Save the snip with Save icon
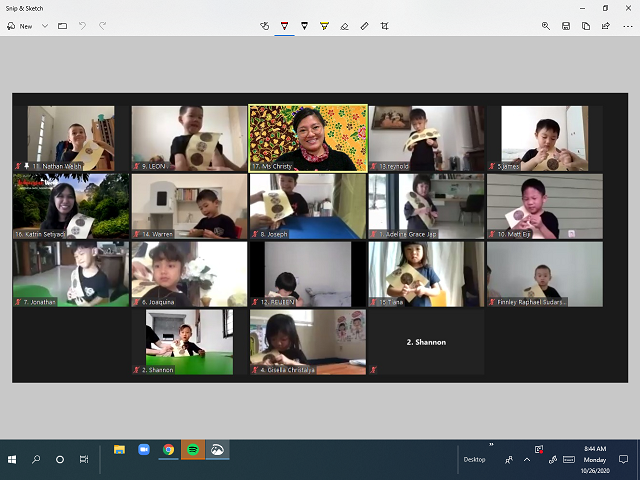Screen dimensions: 640x480 (x=566, y=26)
